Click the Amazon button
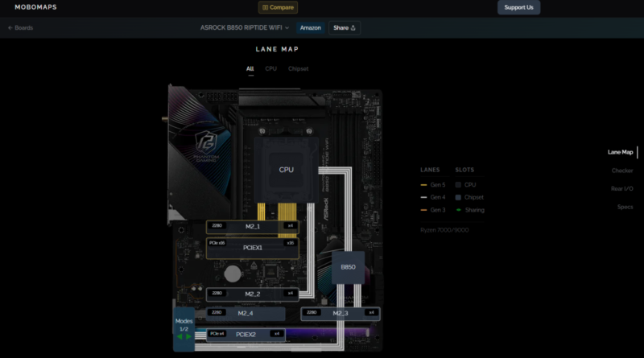The width and height of the screenshot is (644, 358). [311, 28]
